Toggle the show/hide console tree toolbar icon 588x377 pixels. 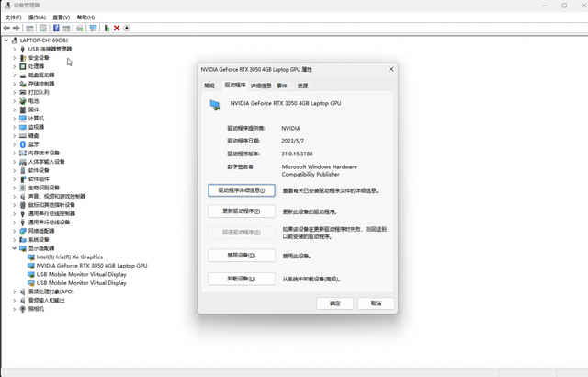click(x=29, y=29)
